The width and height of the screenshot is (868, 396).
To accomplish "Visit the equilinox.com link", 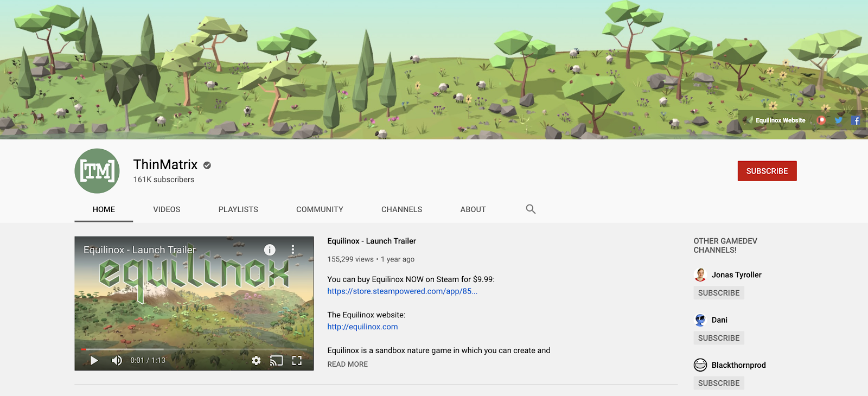I will pos(362,327).
